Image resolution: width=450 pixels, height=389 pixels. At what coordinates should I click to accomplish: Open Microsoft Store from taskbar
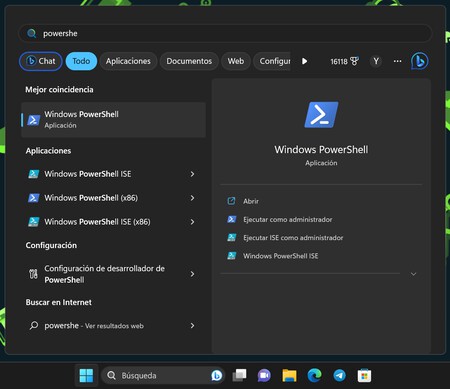pos(364,376)
